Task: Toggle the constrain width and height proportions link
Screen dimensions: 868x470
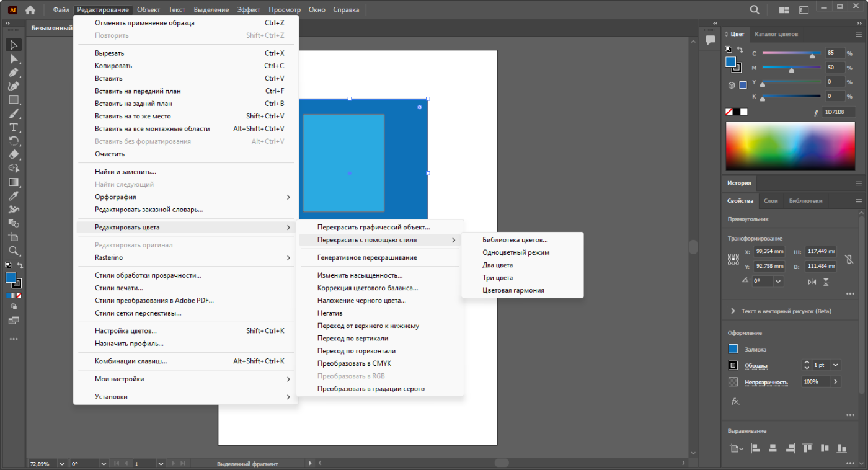Action: click(x=849, y=259)
